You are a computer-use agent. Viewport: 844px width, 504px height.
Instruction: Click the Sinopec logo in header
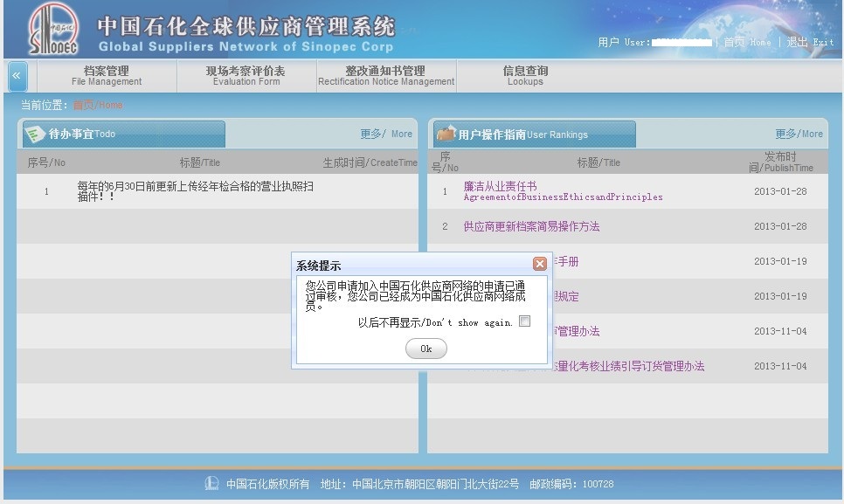53,29
